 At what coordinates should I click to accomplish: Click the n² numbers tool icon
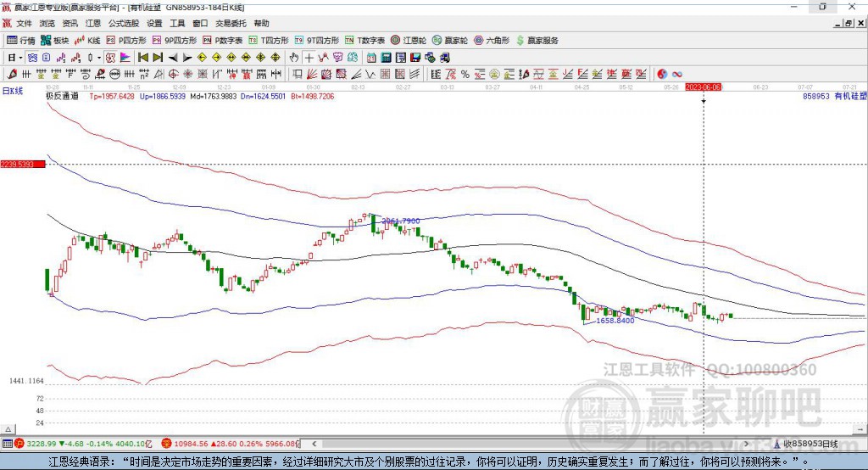click(x=144, y=75)
